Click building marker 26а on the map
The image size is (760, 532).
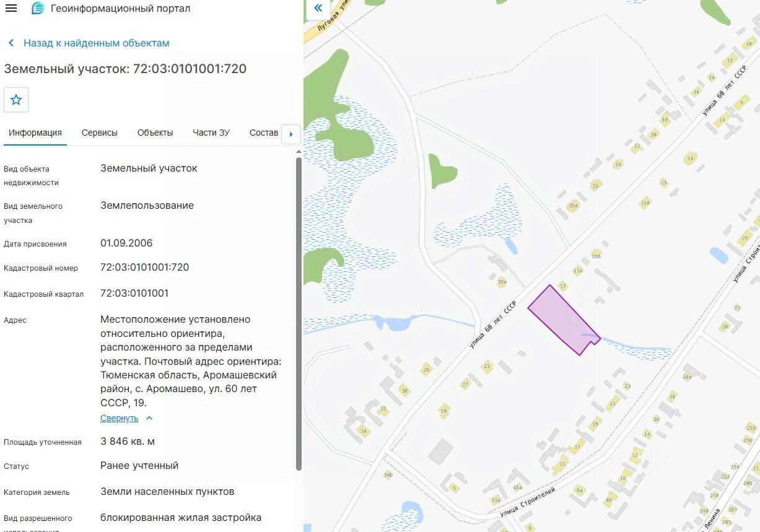point(502,282)
